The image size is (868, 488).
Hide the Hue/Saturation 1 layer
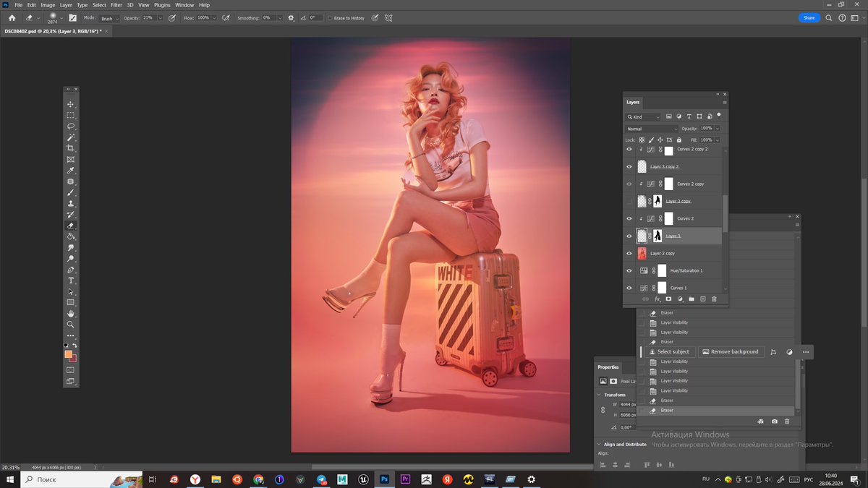click(629, 270)
